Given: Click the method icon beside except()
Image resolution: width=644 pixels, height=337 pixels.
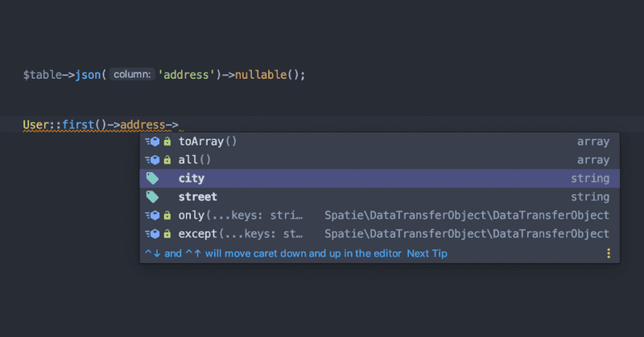Looking at the screenshot, I should 152,234.
